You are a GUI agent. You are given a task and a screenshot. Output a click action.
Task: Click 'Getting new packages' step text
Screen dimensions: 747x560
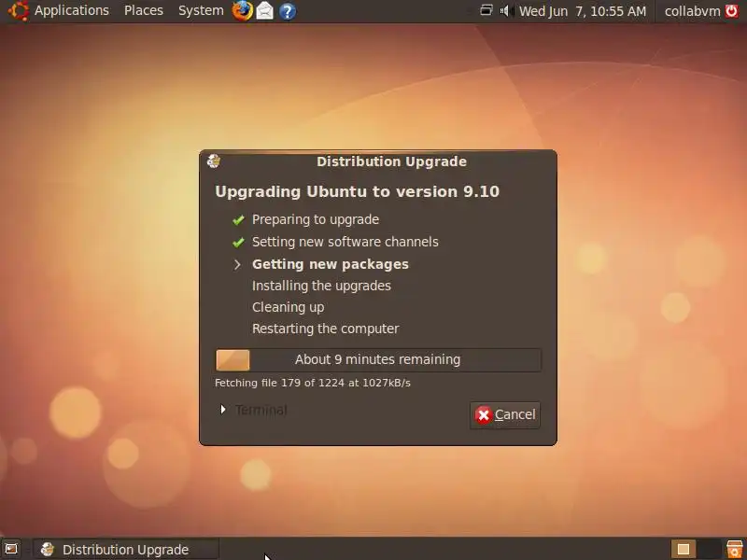point(331,264)
